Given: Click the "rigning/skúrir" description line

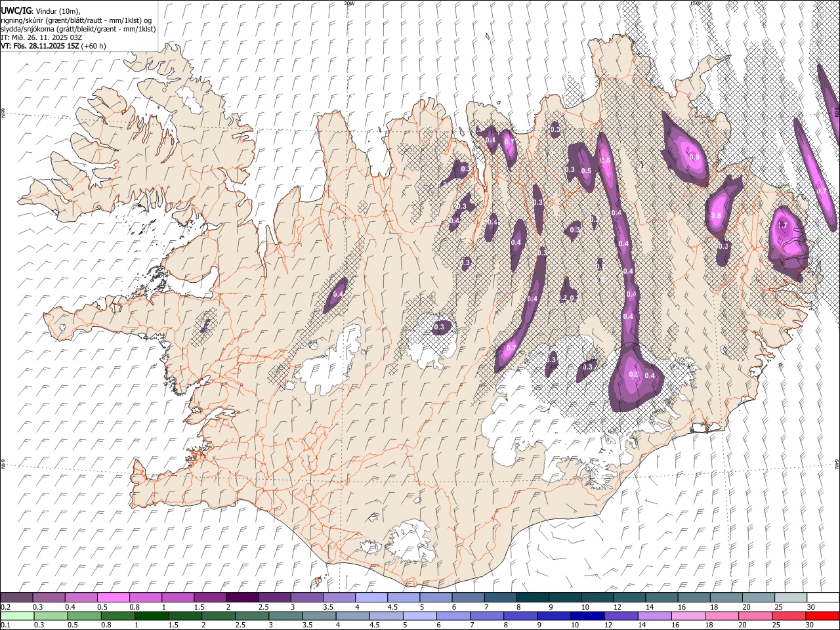Looking at the screenshot, I should click(x=77, y=20).
